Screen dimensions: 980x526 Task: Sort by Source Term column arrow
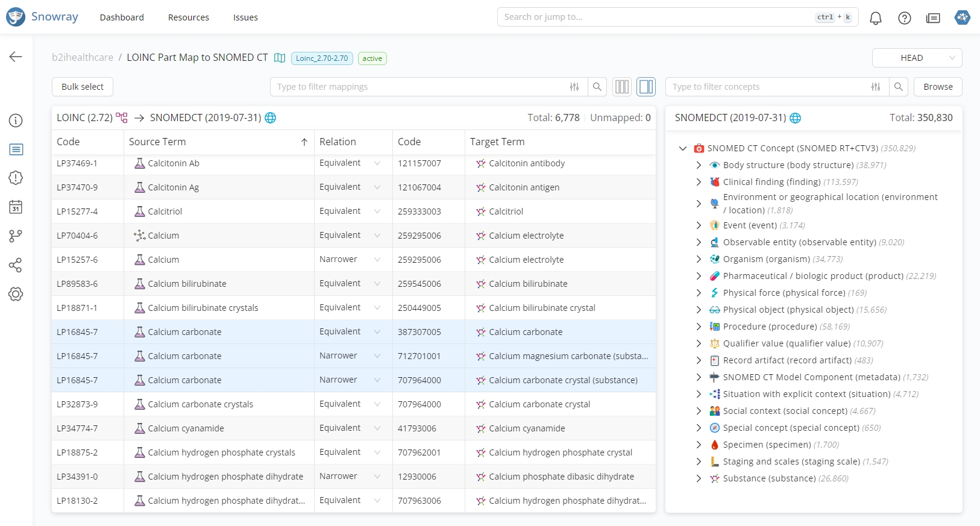tap(304, 142)
